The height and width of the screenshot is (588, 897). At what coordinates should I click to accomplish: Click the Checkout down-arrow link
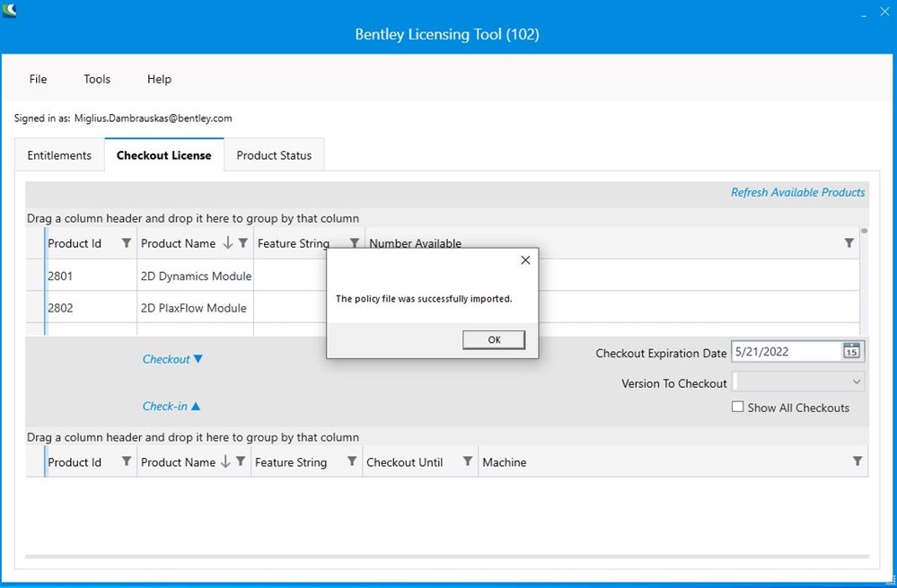[172, 359]
